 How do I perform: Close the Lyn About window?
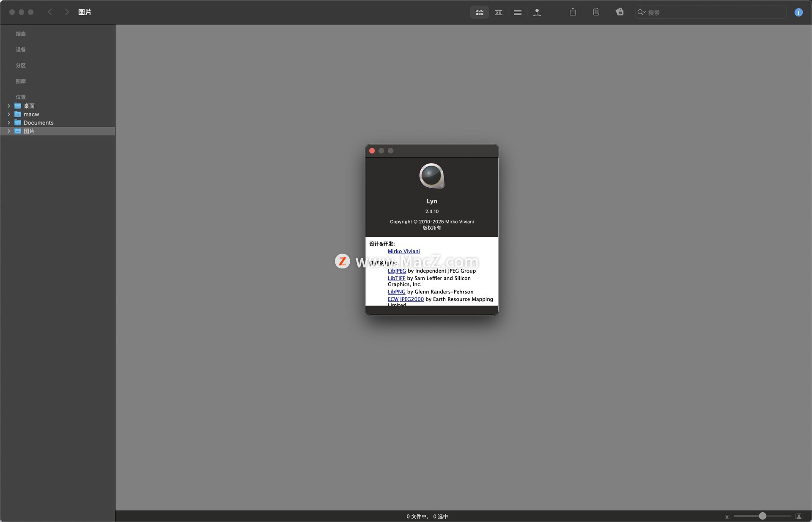(x=372, y=151)
